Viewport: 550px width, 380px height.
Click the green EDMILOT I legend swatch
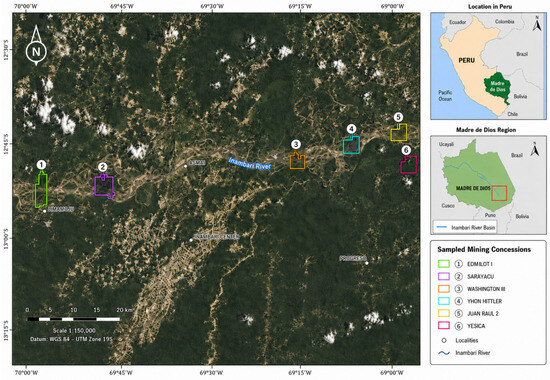tap(444, 264)
